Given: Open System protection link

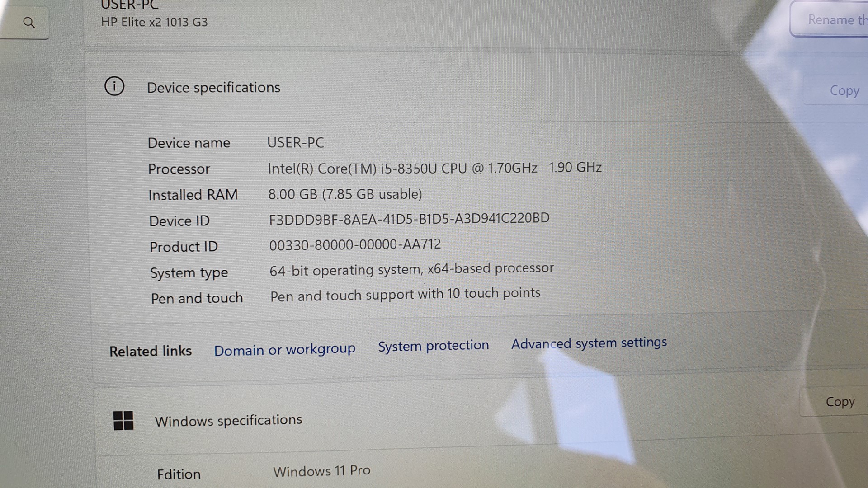Looking at the screenshot, I should [x=434, y=346].
